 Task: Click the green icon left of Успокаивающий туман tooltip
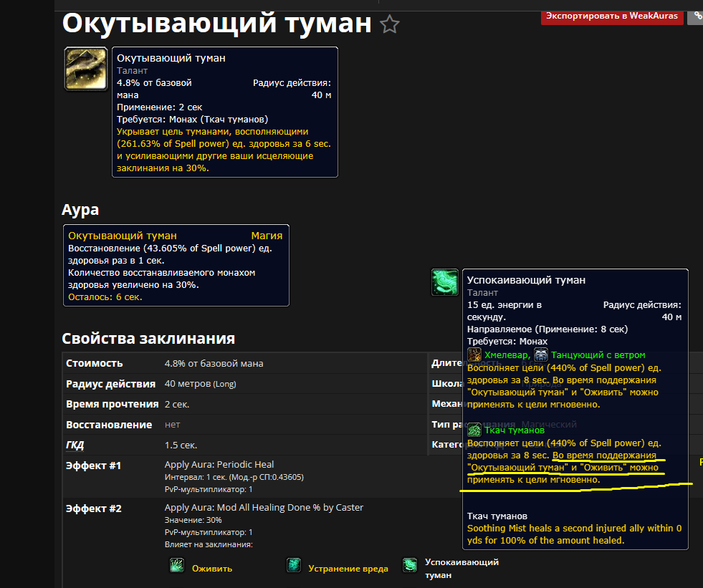point(445,282)
